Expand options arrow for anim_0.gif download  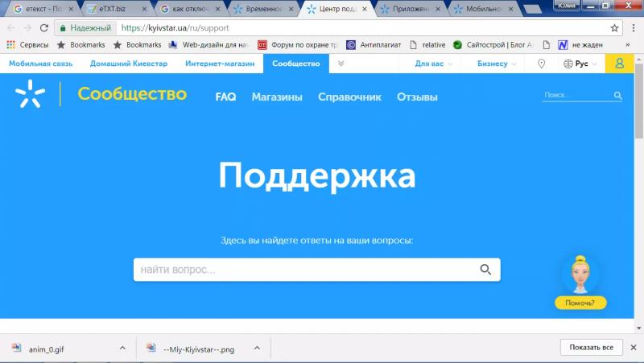(x=122, y=348)
